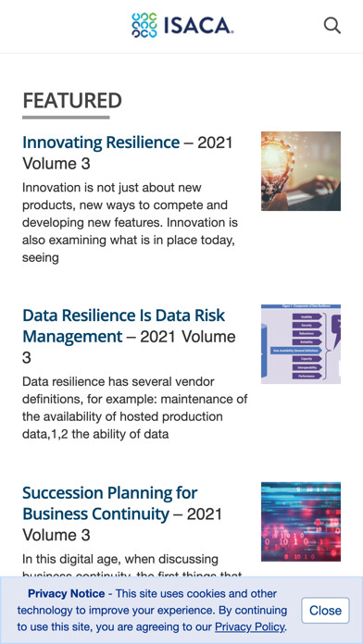
Task: Click the Data resilience has several summary
Action: [x=135, y=408]
